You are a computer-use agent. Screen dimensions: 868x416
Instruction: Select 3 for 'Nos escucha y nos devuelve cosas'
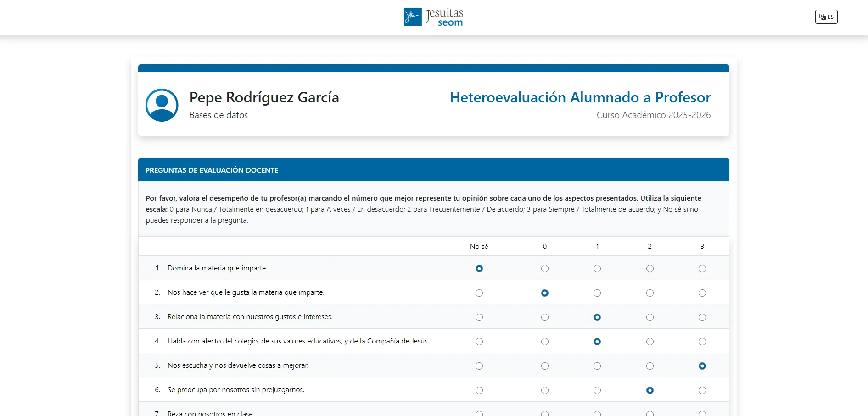tap(702, 366)
